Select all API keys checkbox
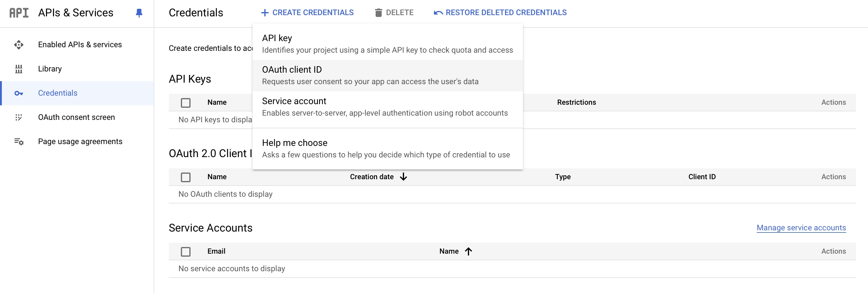Image resolution: width=868 pixels, height=293 pixels. pyautogui.click(x=186, y=103)
